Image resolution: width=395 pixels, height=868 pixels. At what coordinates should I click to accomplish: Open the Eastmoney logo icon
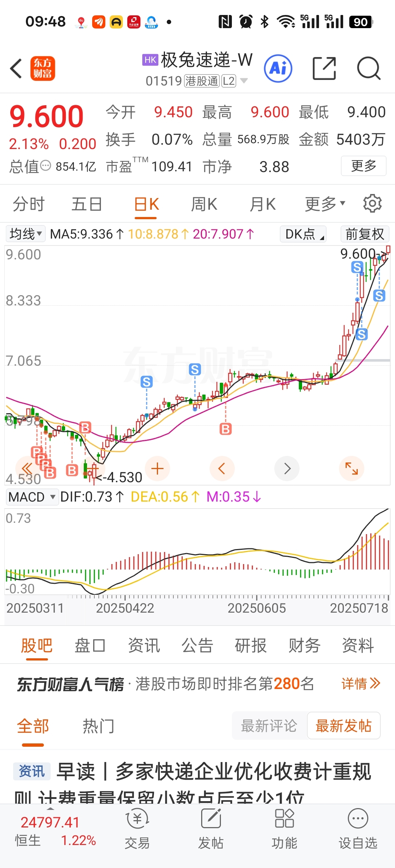click(42, 68)
